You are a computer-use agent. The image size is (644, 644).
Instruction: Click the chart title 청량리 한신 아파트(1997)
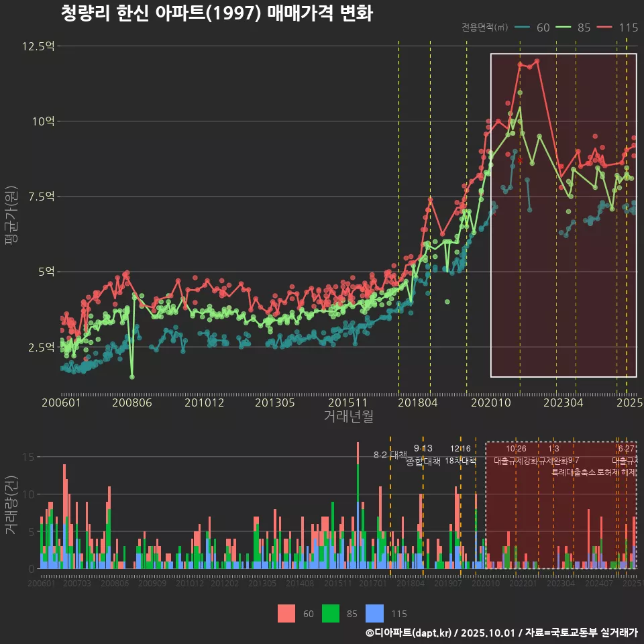[216, 13]
